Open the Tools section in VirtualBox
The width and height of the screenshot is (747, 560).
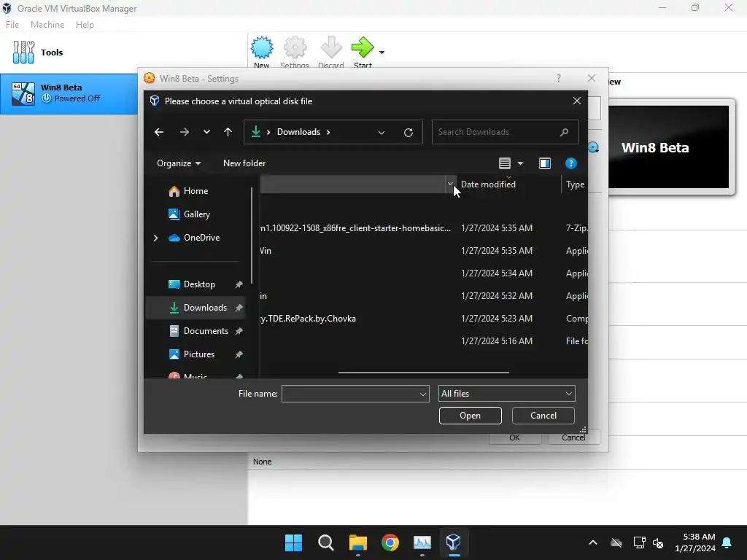(38, 52)
